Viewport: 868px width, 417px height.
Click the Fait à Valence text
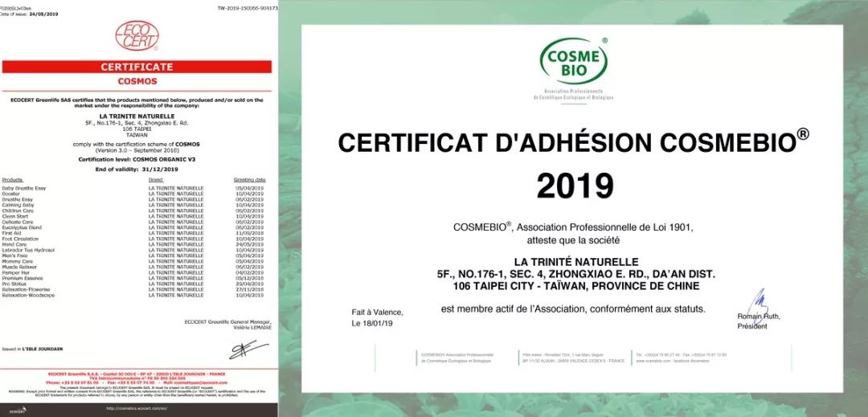click(x=378, y=313)
